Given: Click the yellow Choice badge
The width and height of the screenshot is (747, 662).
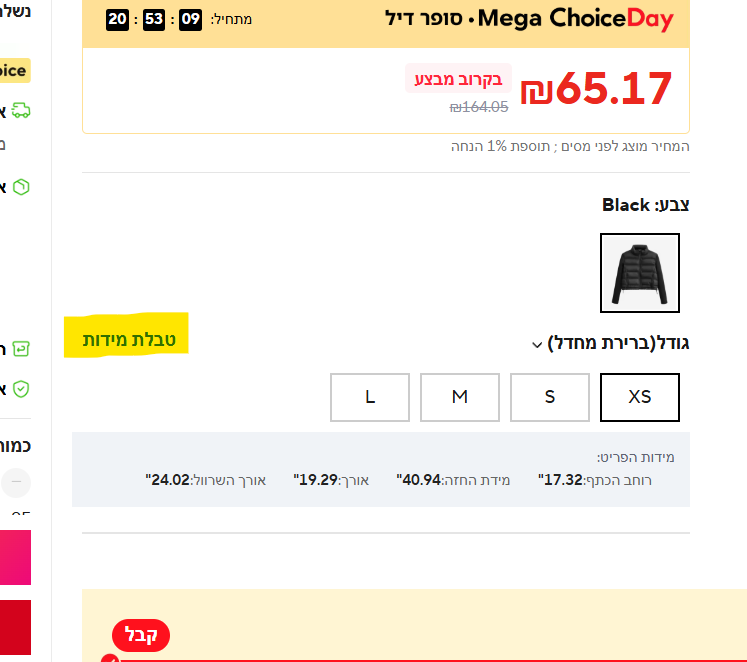Looking at the screenshot, I should (x=14, y=71).
